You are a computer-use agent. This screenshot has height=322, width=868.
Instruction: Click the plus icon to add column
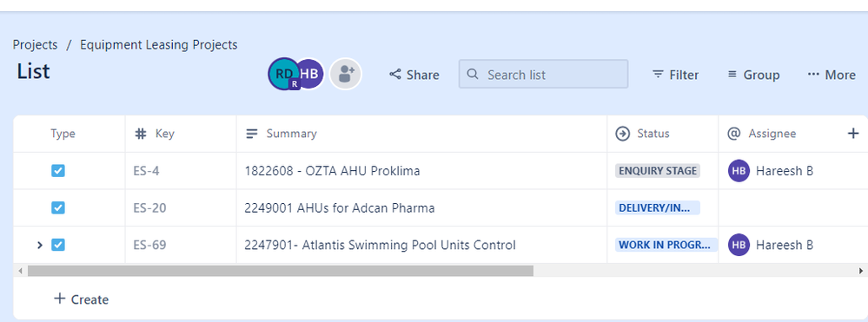[853, 134]
